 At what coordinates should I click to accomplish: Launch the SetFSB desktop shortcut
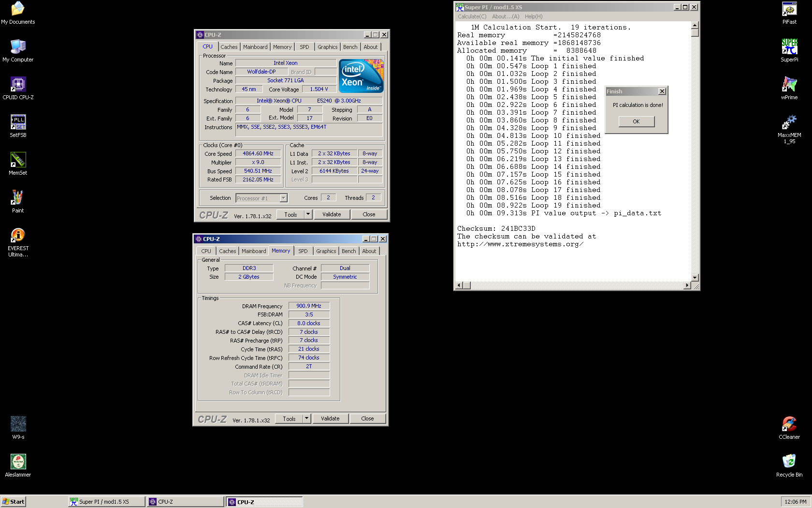pos(18,126)
